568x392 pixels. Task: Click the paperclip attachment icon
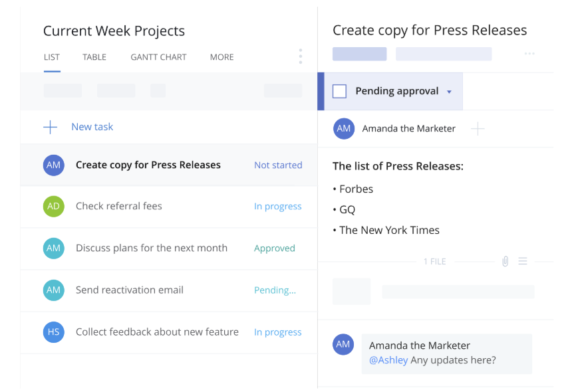click(505, 262)
